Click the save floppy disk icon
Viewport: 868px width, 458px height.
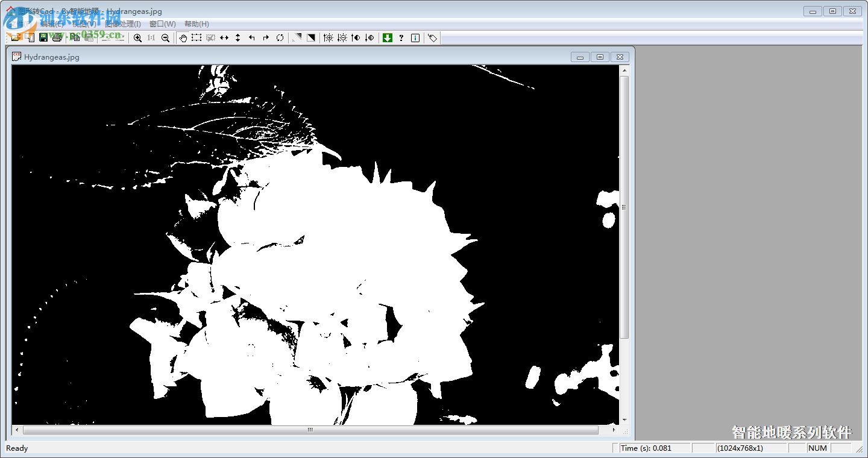pos(43,38)
